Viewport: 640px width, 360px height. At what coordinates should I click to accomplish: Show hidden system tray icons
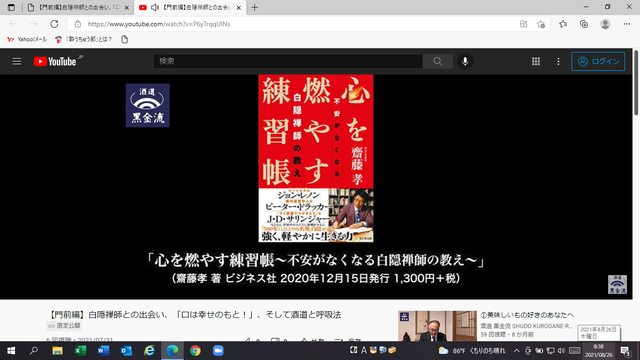click(517, 351)
